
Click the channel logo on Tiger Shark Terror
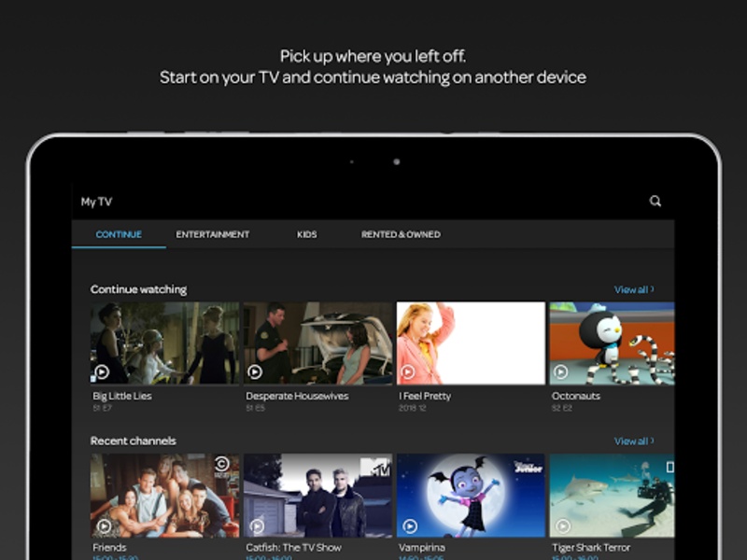tap(669, 468)
